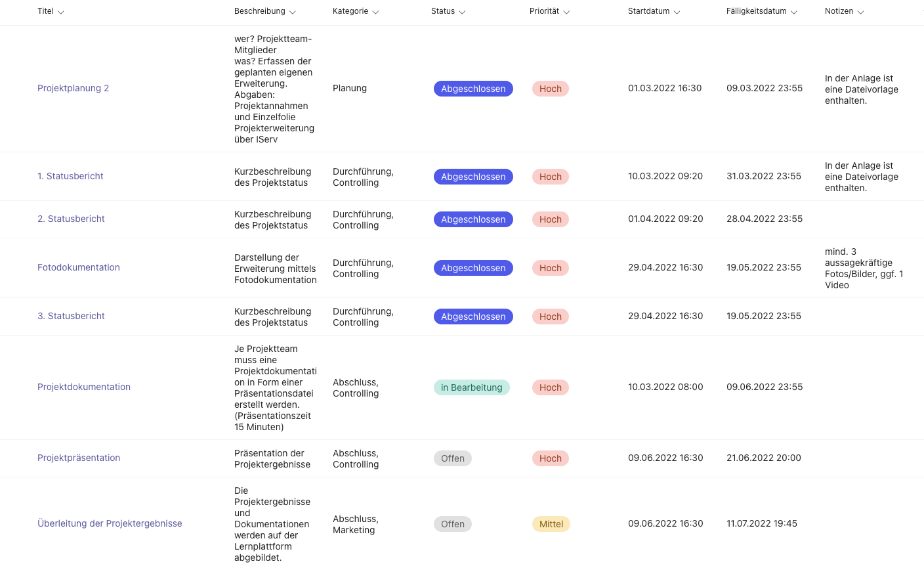924x568 pixels.
Task: Open the Projektdokumentation task link
Action: coord(84,387)
